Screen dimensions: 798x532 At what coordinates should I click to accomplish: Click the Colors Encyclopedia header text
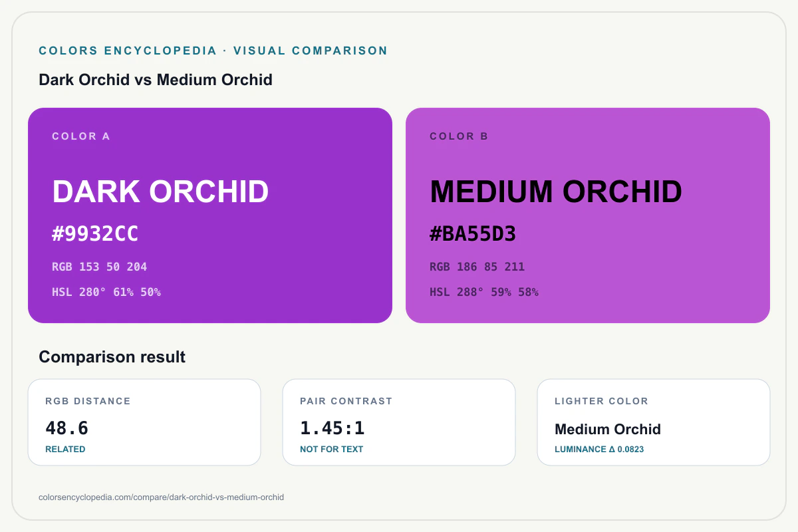point(213,51)
